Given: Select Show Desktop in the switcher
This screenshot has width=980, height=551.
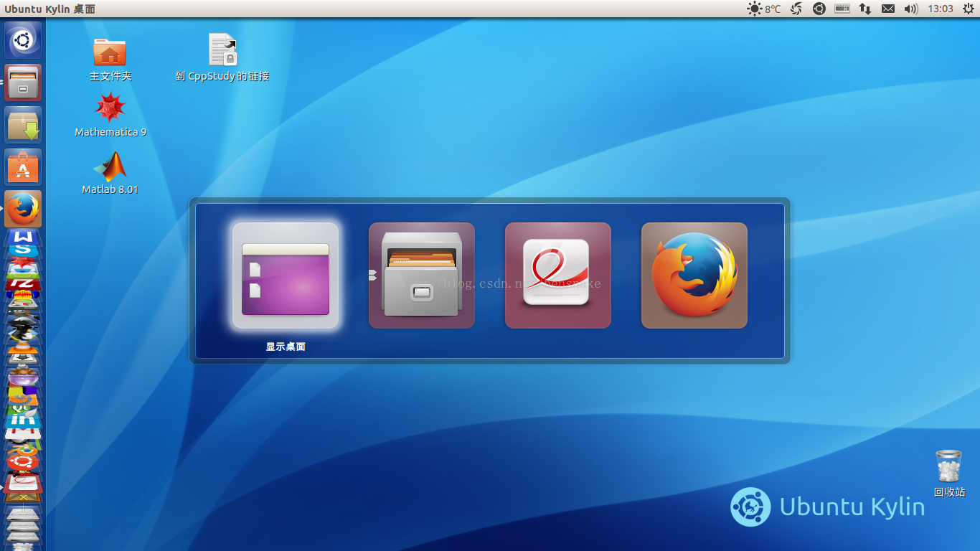Looking at the screenshot, I should [x=286, y=275].
